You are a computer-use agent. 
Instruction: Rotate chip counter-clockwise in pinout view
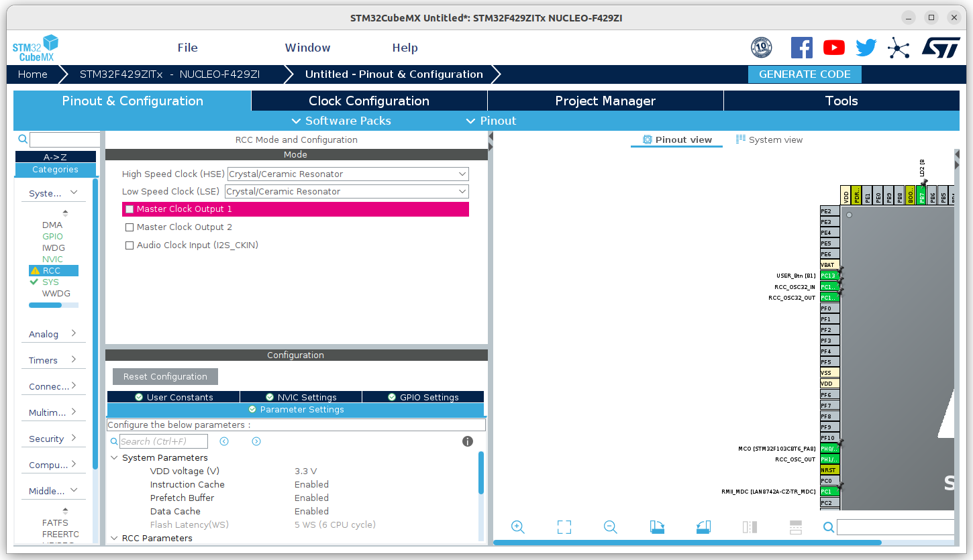(703, 527)
